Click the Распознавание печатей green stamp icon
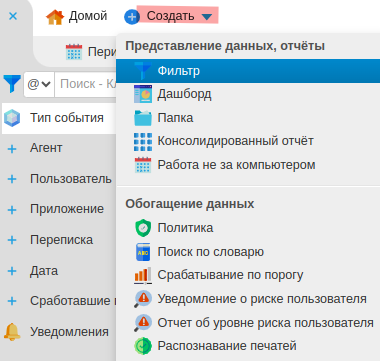380x361 pixels. point(143,346)
